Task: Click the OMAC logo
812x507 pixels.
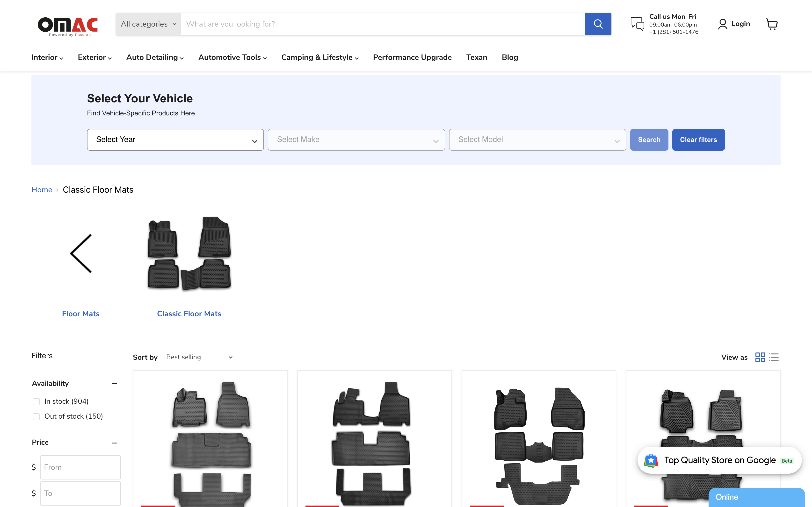Action: point(68,26)
